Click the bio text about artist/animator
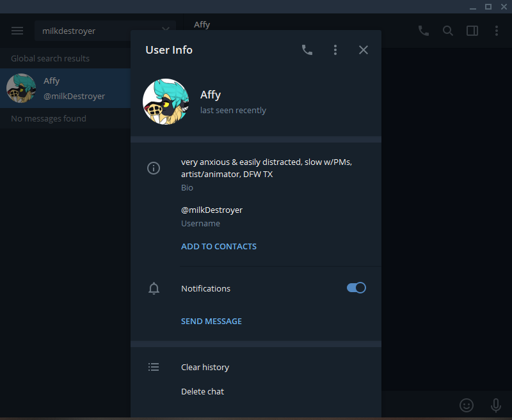Screen dimensions: 512x420 (266, 168)
